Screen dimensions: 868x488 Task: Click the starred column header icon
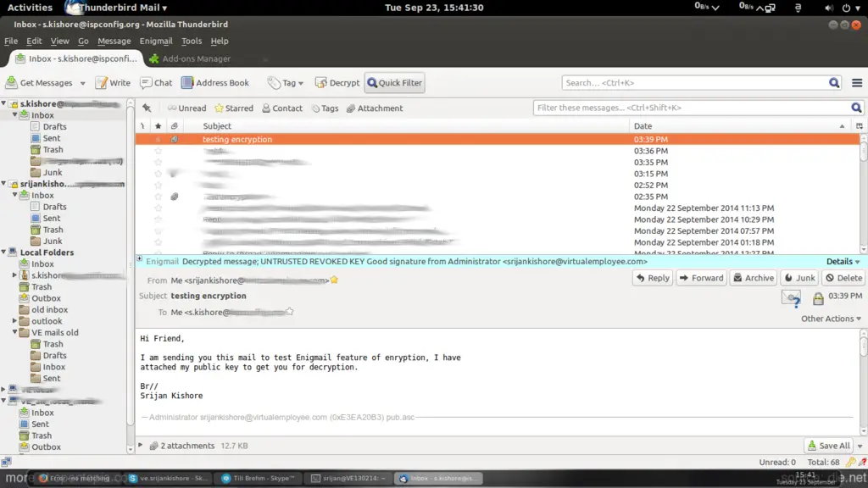click(x=159, y=126)
